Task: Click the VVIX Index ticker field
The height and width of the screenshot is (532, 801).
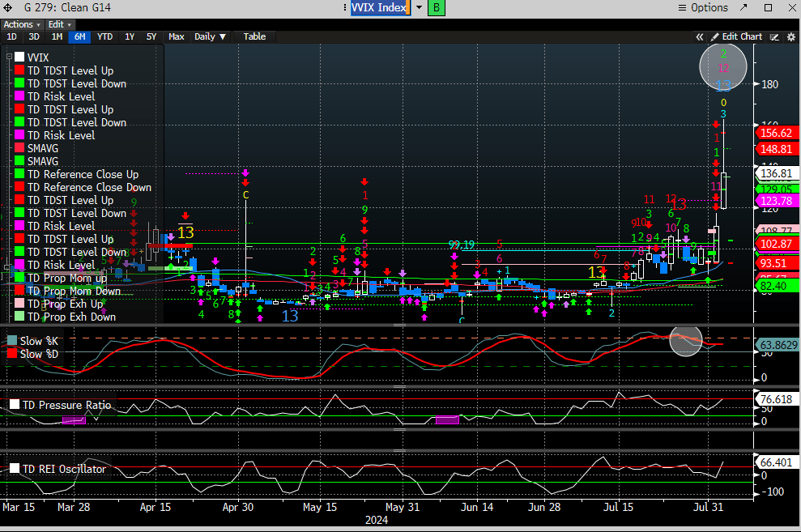Action: pos(378,8)
